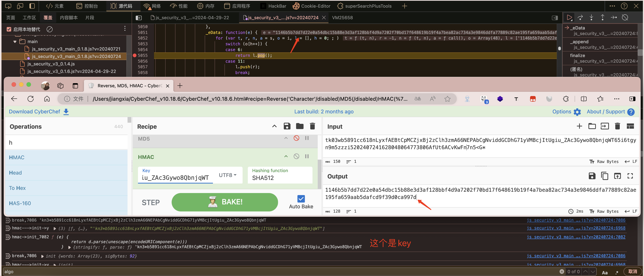The width and height of the screenshot is (644, 276).
Task: Click the Download CyberChef link
Action: pyautogui.click(x=39, y=112)
